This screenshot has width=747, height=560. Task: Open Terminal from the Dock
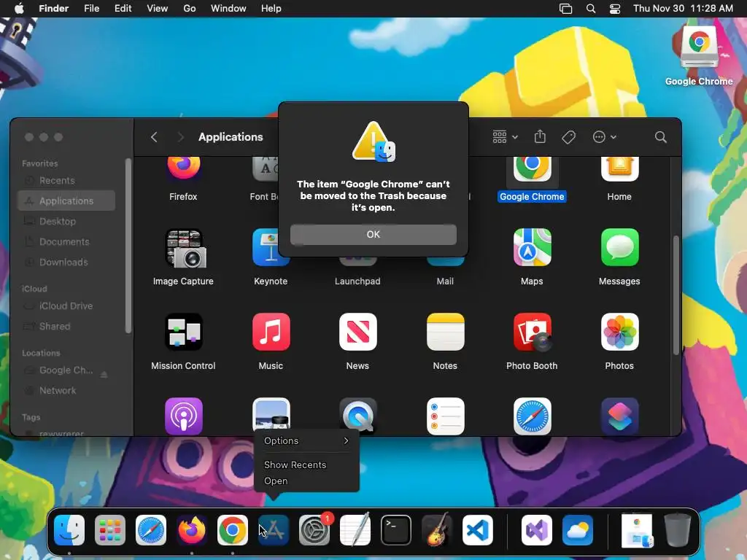[396, 529]
